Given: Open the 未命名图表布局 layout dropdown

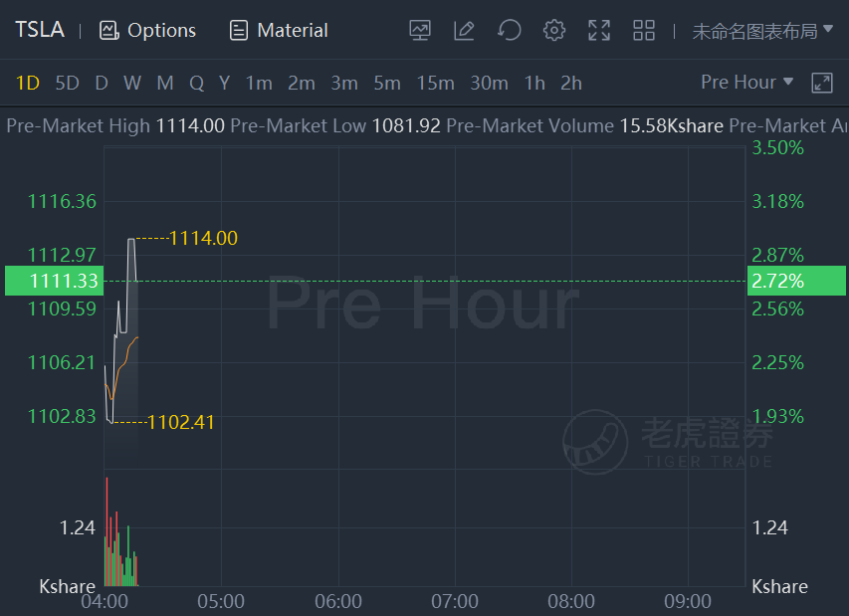Looking at the screenshot, I should [762, 31].
